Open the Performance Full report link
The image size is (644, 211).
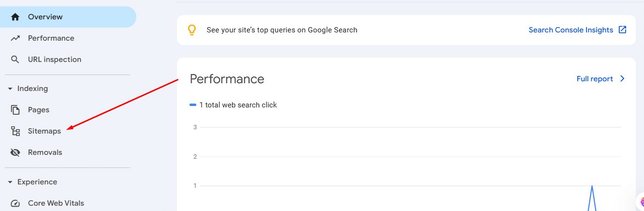point(595,79)
